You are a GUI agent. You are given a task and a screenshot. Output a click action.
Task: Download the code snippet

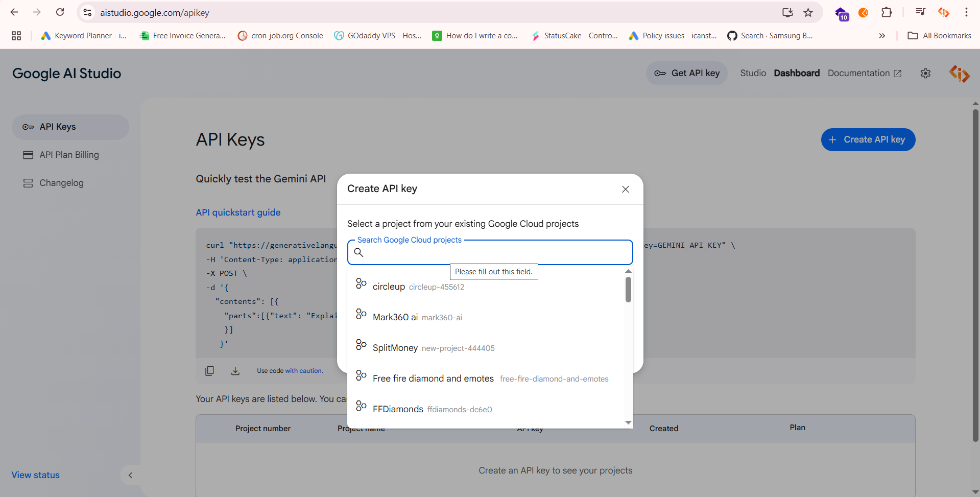pos(235,371)
